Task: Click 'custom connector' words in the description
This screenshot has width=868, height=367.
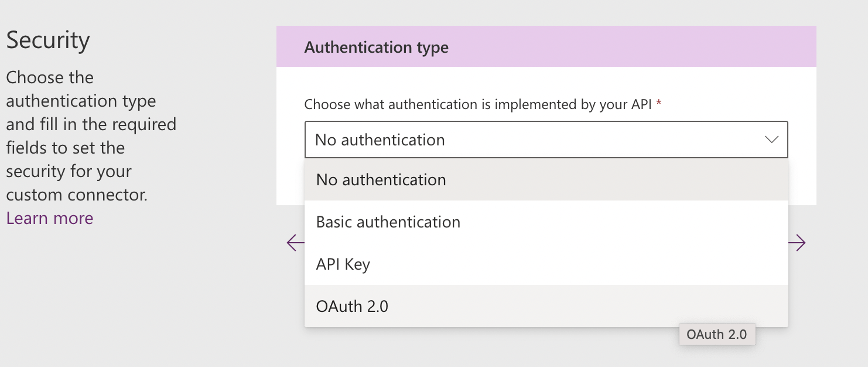Action: click(76, 195)
